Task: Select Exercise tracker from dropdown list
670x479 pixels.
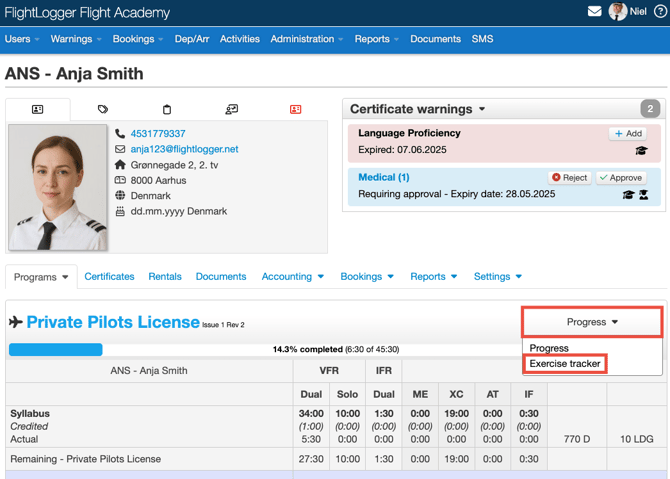Action: click(565, 364)
